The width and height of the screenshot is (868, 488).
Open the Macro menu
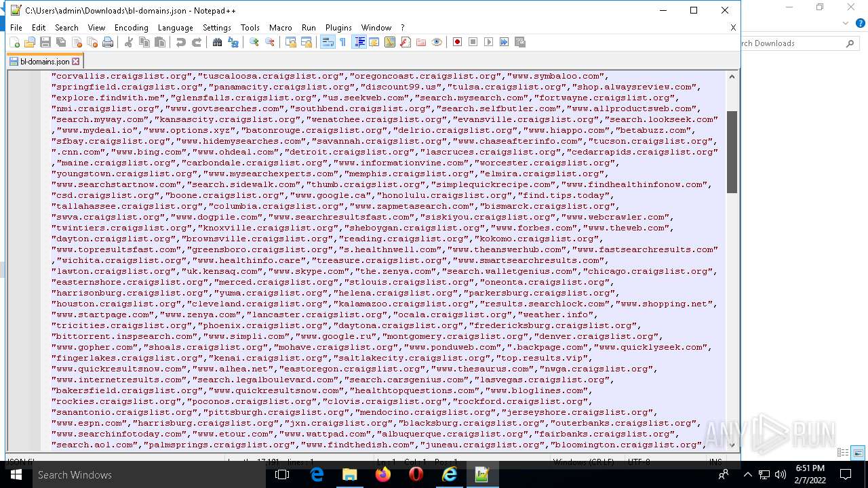point(281,28)
